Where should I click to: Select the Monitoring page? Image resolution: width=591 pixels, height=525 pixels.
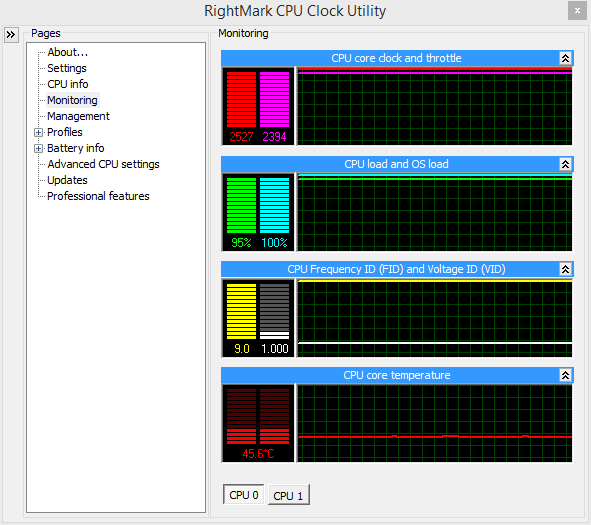pyautogui.click(x=72, y=100)
